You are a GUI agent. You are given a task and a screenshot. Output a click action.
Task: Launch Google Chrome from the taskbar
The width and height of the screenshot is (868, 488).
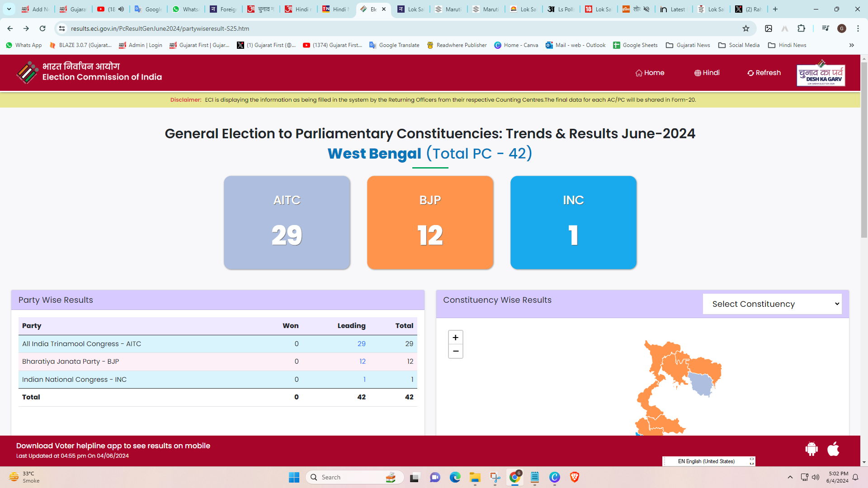[x=515, y=477]
